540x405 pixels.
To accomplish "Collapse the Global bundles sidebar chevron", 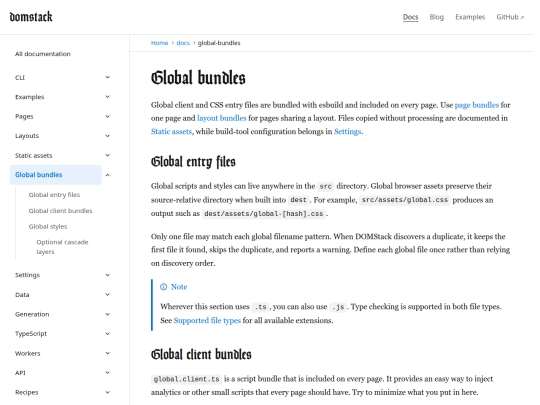I will coord(107,175).
